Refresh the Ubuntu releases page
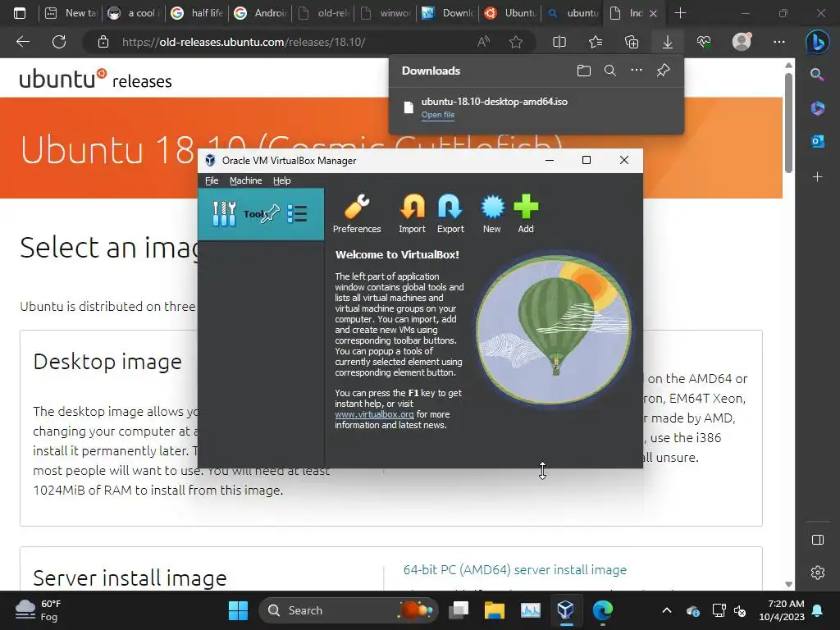Viewport: 840px width, 630px height. 59,42
